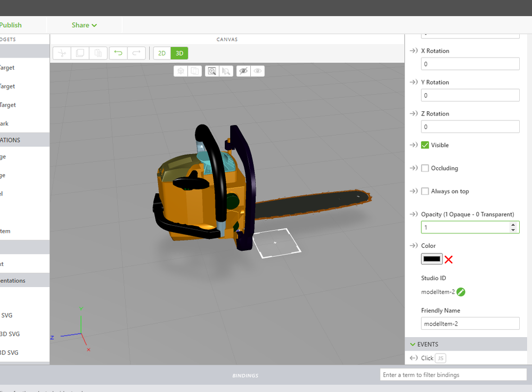Image resolution: width=532 pixels, height=392 pixels.
Task: Click the crossed-out eye hide icon
Action: tap(243, 71)
